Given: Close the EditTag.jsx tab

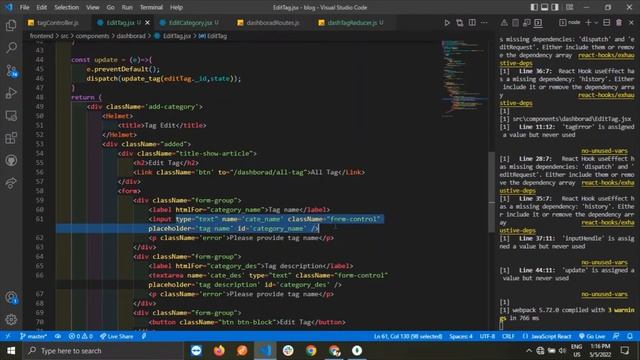Looking at the screenshot, I should [147, 23].
